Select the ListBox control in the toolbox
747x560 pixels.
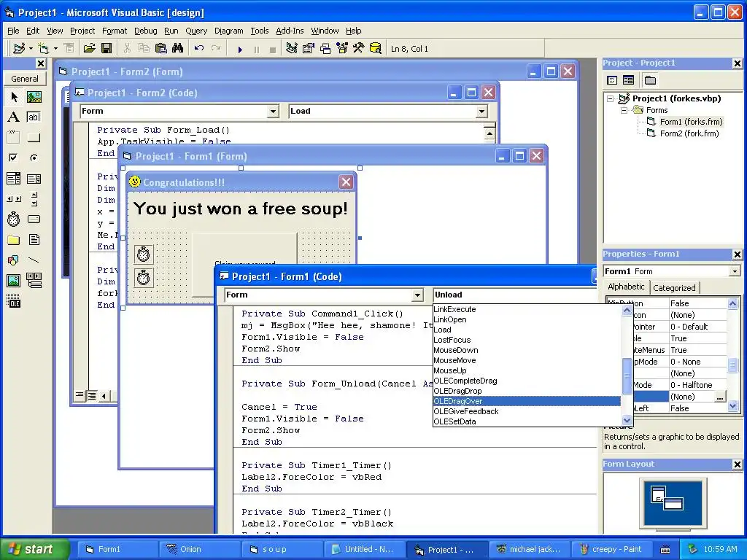34,179
